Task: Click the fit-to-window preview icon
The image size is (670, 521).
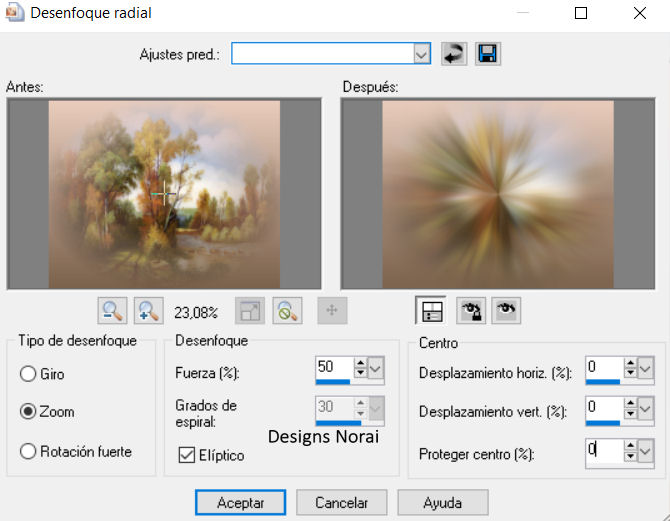Action: (x=250, y=311)
